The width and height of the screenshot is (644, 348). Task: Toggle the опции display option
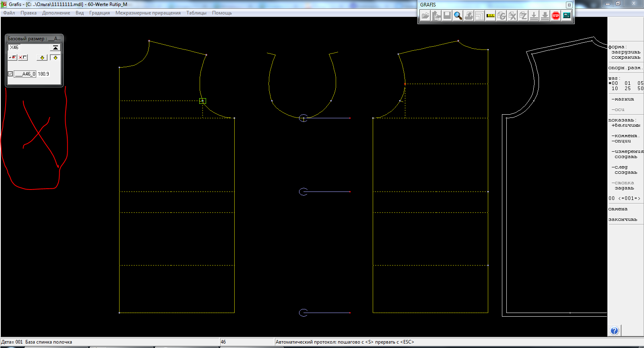pos(621,141)
